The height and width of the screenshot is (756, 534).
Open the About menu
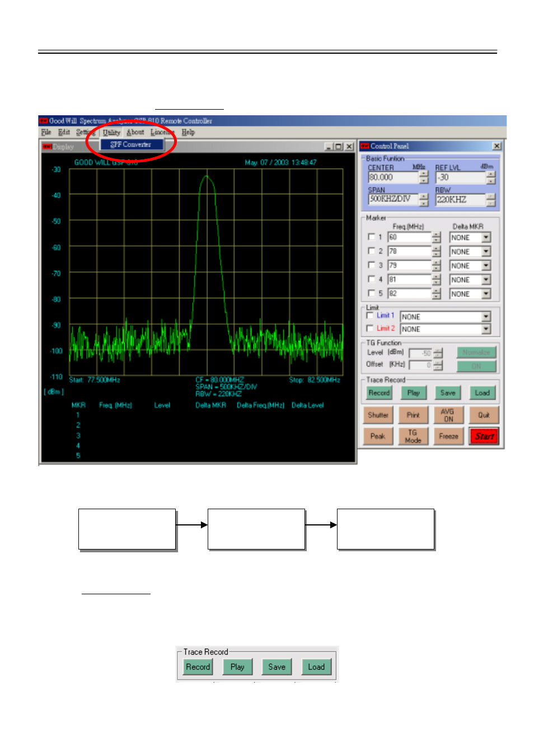point(135,132)
